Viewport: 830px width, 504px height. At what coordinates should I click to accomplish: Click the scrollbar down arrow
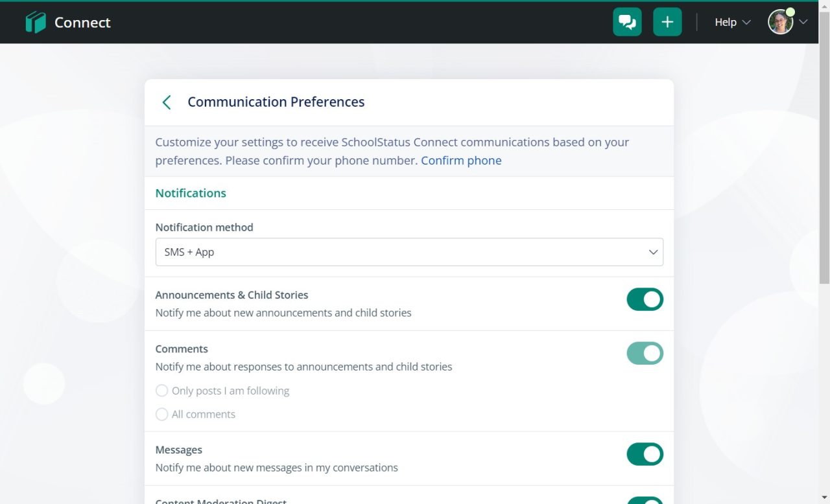(824, 498)
